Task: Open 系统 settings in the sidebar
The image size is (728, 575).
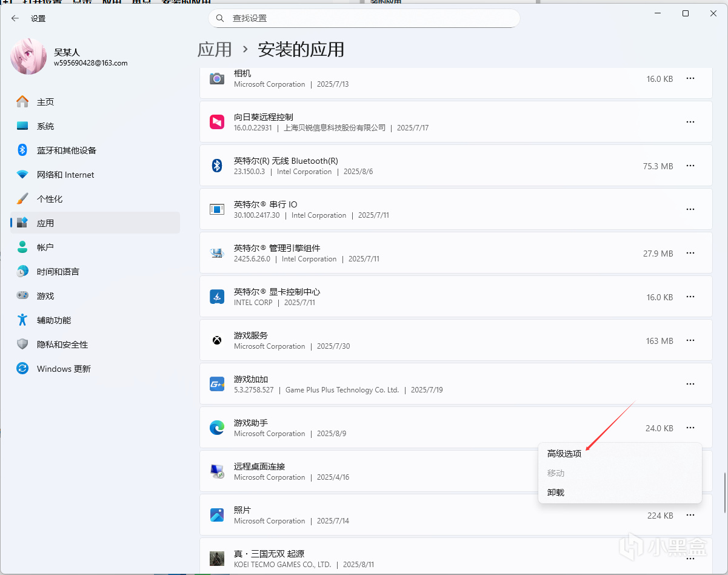Action: coord(95,126)
